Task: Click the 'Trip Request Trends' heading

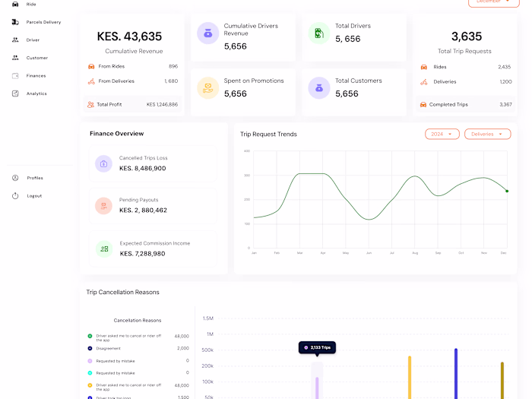Action: [x=268, y=135]
